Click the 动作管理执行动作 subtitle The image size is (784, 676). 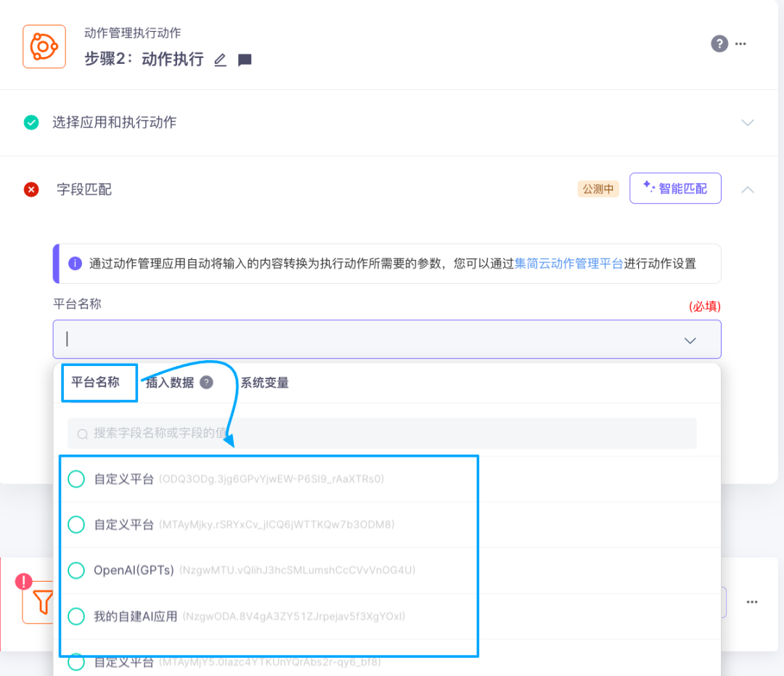click(133, 33)
